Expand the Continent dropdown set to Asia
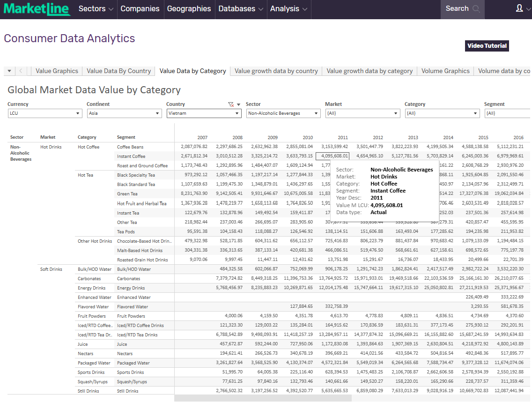532x402 pixels. [x=124, y=113]
